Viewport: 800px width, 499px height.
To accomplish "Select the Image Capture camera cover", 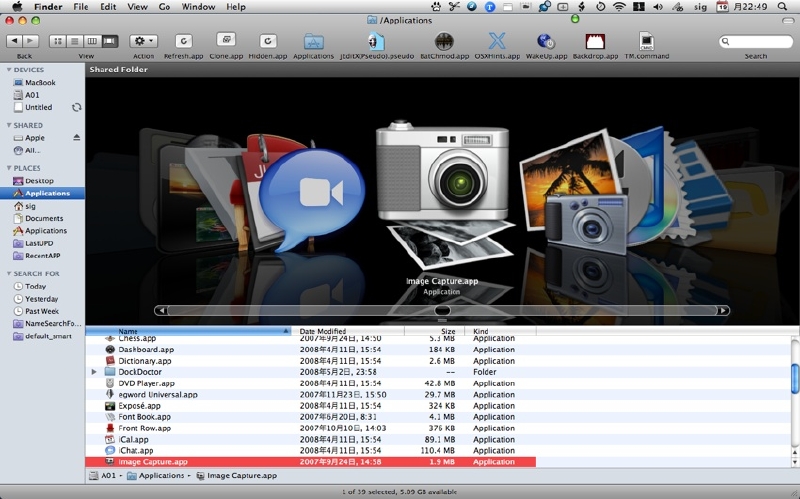I will tap(443, 194).
